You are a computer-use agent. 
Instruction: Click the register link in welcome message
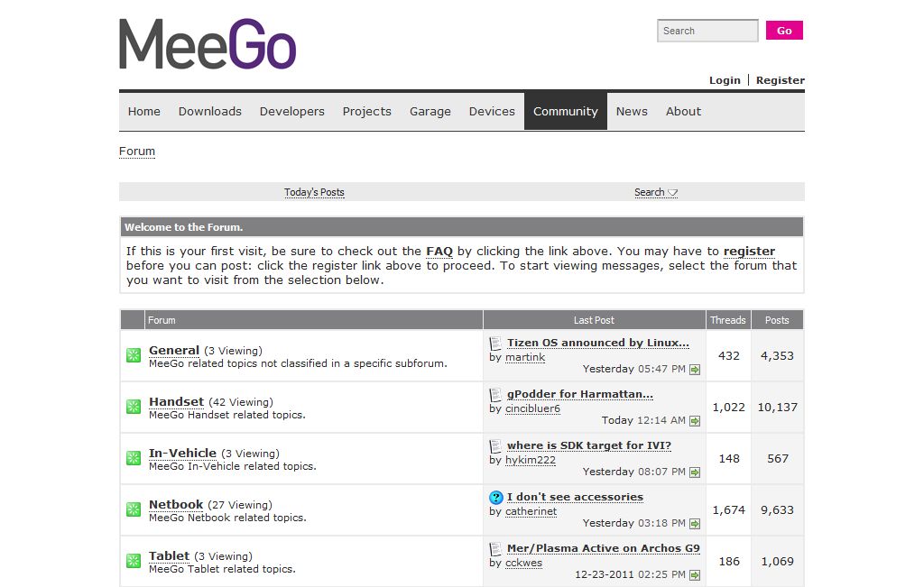point(749,252)
